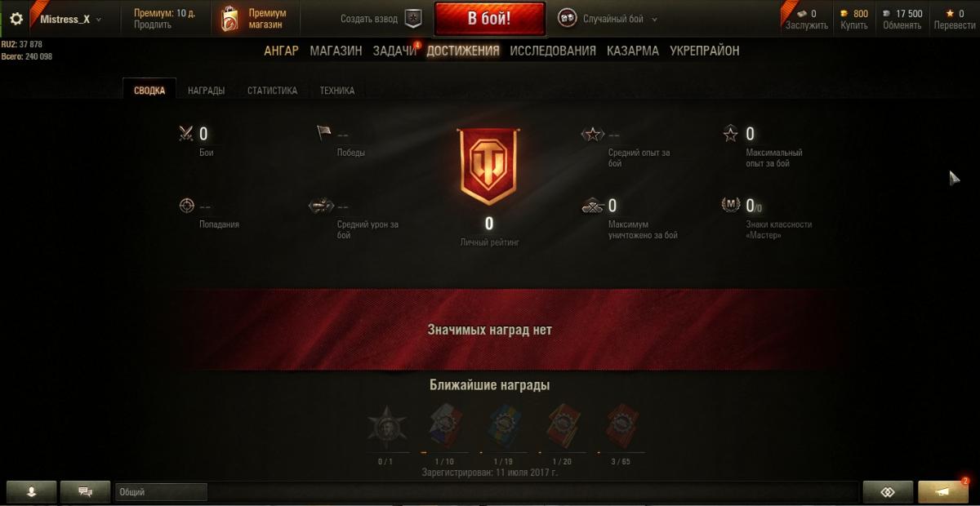Screen dimensions: 980x506
Task: Click the platoon emblem next to Создать взвод
Action: (413, 19)
